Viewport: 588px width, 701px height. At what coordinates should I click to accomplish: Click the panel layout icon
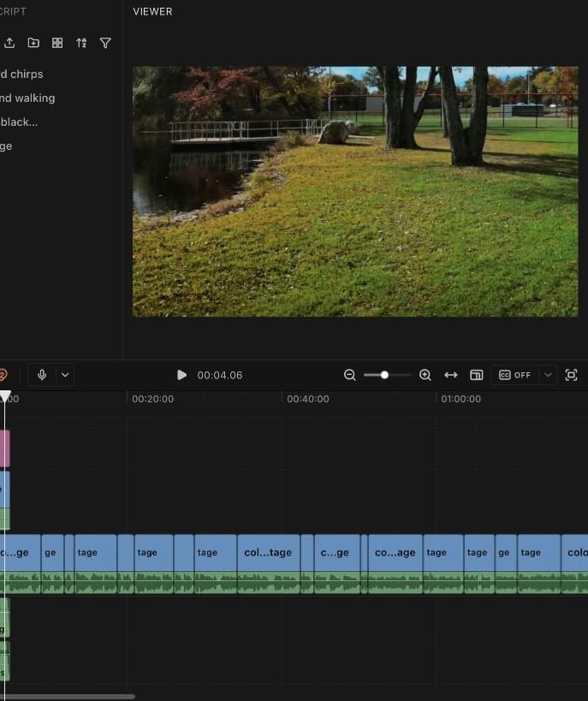(x=477, y=375)
